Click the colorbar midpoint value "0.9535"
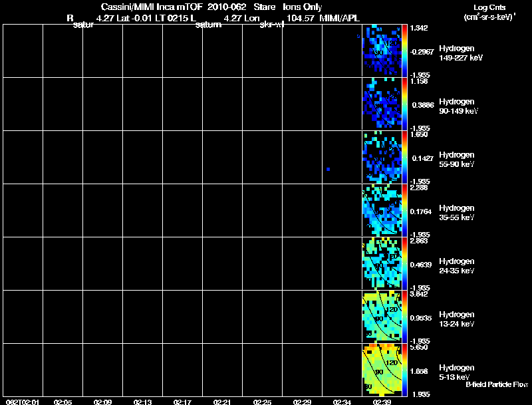This screenshot has width=532, height=405. click(x=421, y=318)
